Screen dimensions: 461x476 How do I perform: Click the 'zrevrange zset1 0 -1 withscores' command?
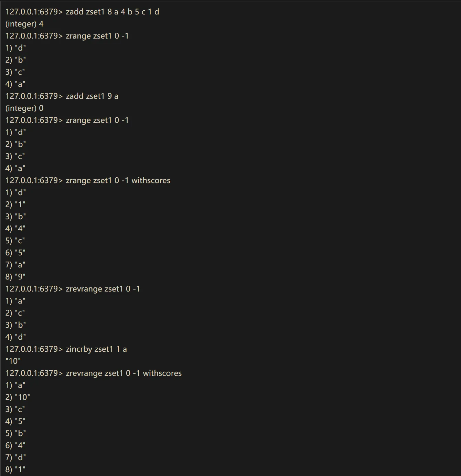124,373
